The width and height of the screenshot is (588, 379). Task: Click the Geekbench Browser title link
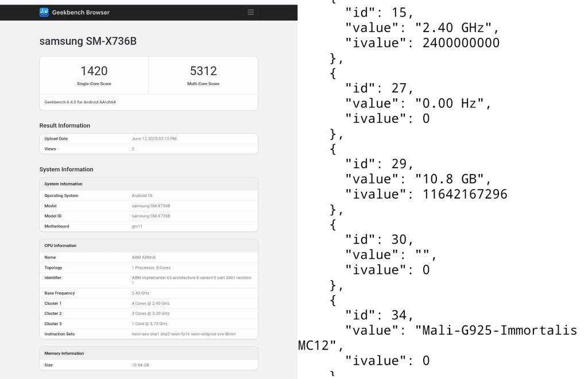tap(80, 13)
